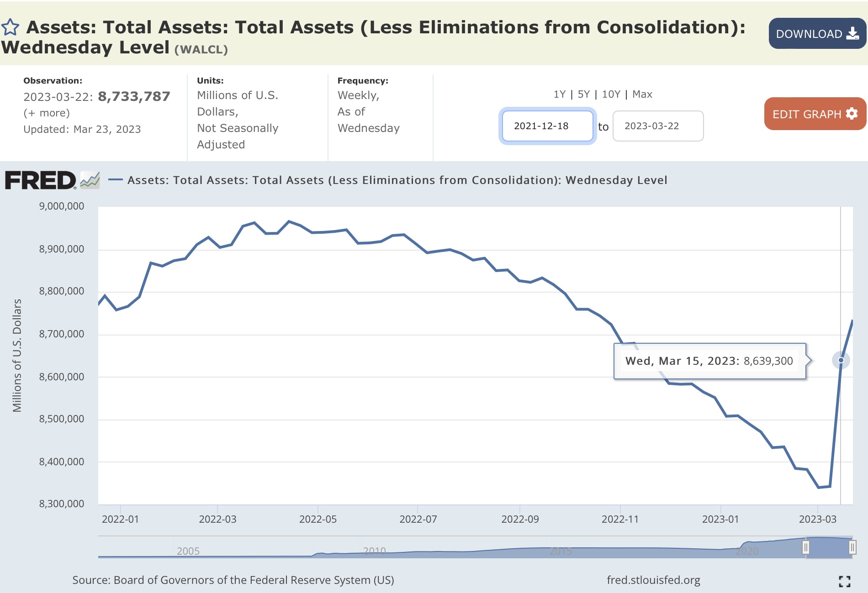Select the 1Y time range
This screenshot has height=593, width=868.
point(559,94)
